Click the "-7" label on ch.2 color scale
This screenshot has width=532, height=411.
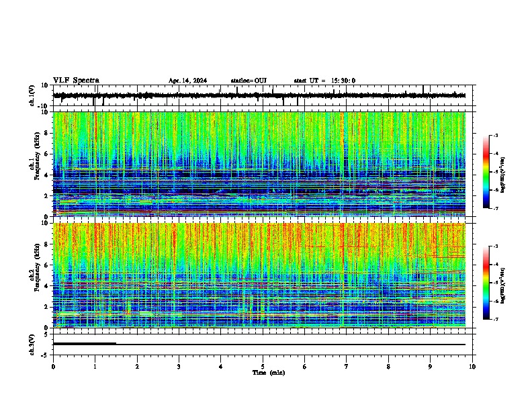(x=496, y=320)
